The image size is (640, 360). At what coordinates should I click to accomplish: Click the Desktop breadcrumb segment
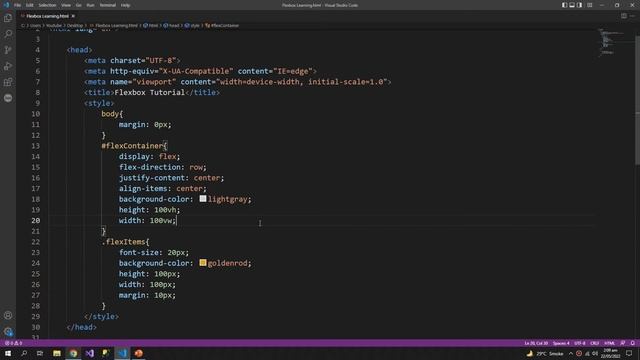[75, 25]
